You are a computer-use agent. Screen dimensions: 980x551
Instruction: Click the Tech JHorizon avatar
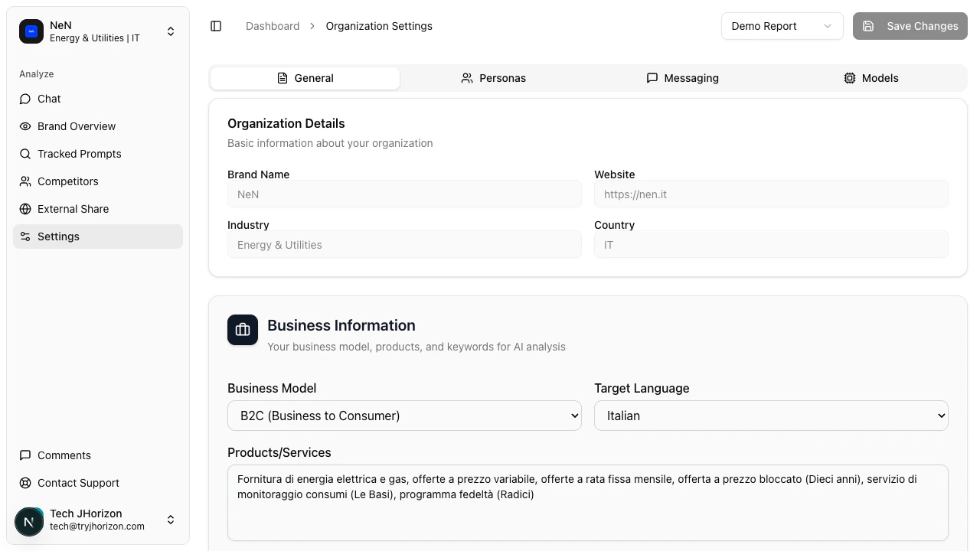click(x=29, y=521)
